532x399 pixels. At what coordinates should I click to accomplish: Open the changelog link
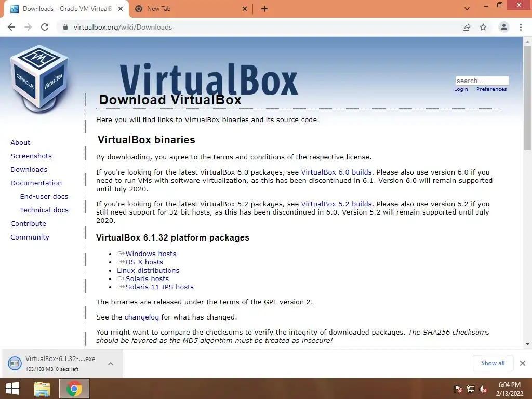[141, 317]
